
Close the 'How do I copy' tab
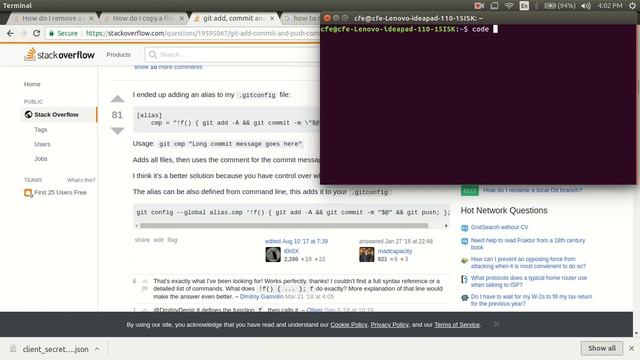coord(182,18)
